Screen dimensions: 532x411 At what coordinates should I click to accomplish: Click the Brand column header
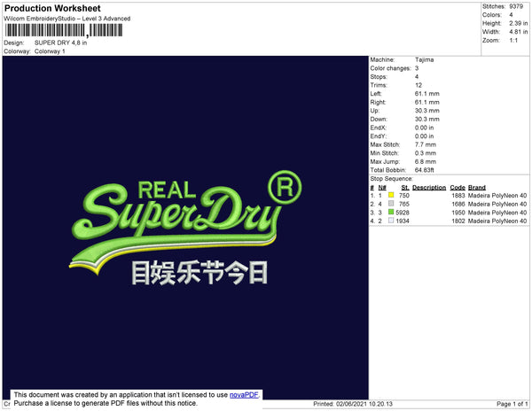click(477, 188)
